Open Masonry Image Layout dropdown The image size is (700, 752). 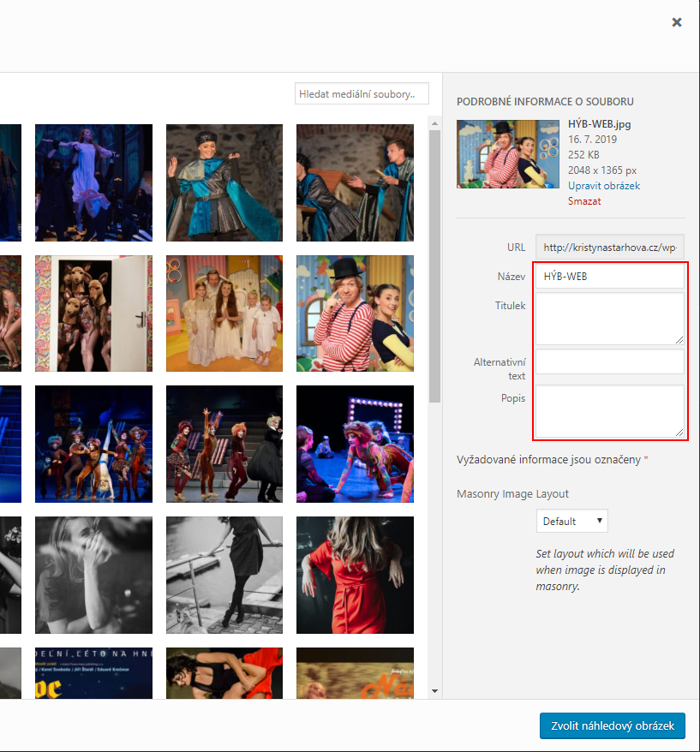click(571, 521)
